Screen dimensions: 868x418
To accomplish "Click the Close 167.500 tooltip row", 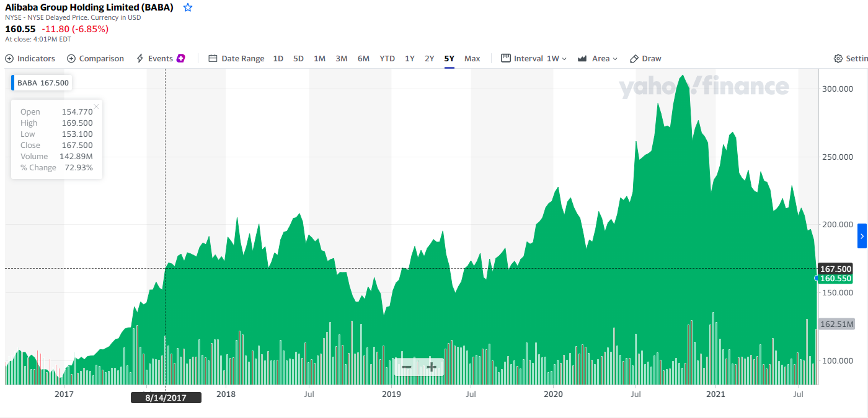I will [x=56, y=145].
